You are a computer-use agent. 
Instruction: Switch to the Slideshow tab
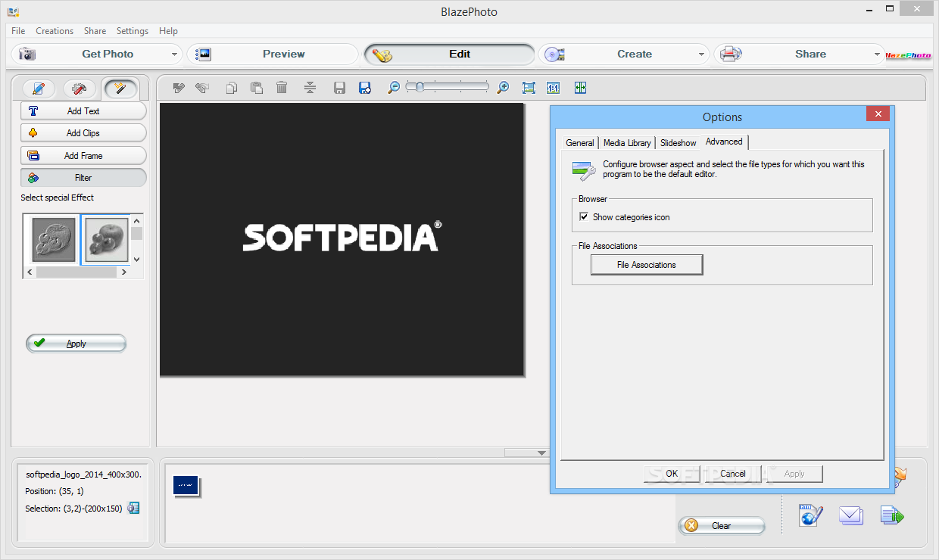click(x=679, y=143)
